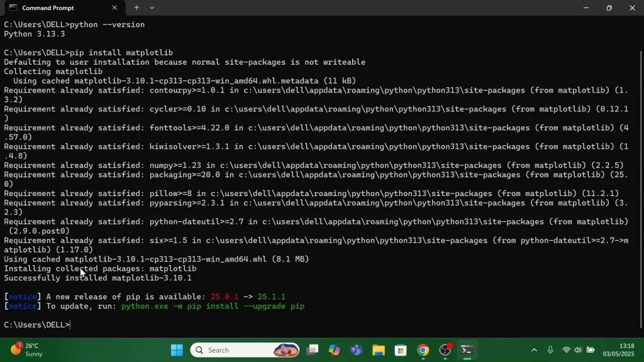Open the clock showing 13:18
Image resolution: width=644 pixels, height=362 pixels.
tap(619, 349)
